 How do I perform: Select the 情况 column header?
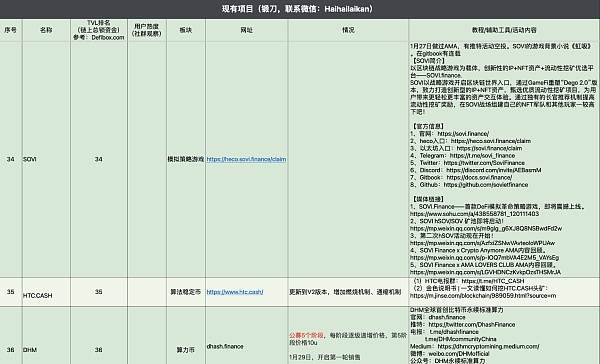348,30
